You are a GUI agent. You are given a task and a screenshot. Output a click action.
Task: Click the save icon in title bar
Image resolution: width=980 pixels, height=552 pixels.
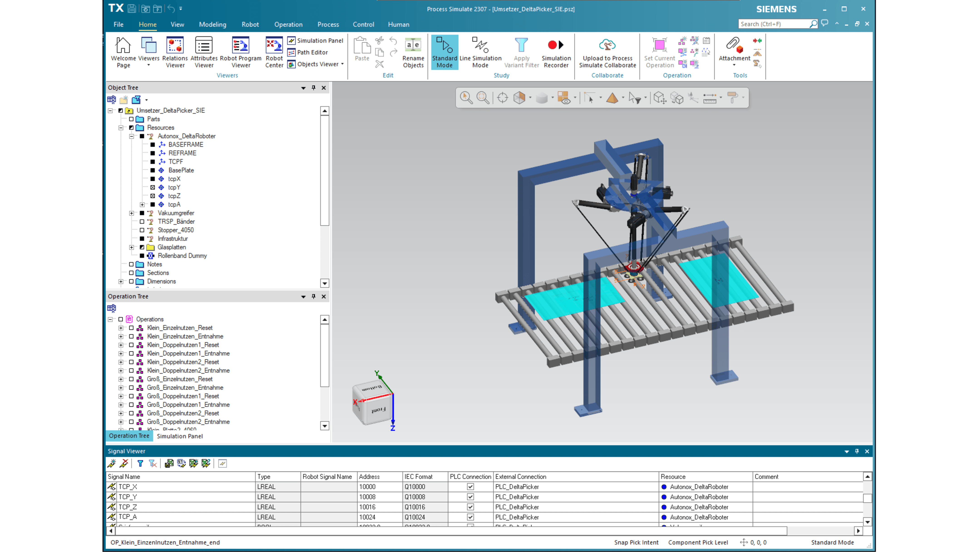click(132, 8)
